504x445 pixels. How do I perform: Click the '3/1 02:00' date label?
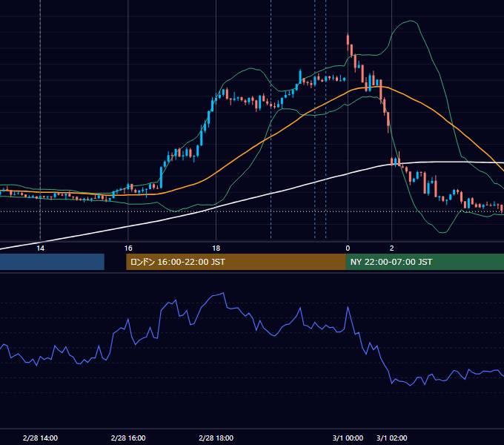pos(391,438)
